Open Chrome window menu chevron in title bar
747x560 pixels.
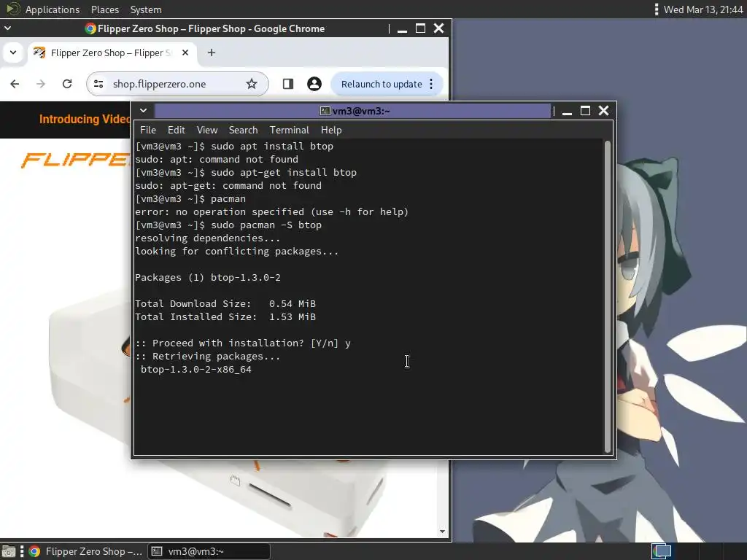click(x=7, y=28)
